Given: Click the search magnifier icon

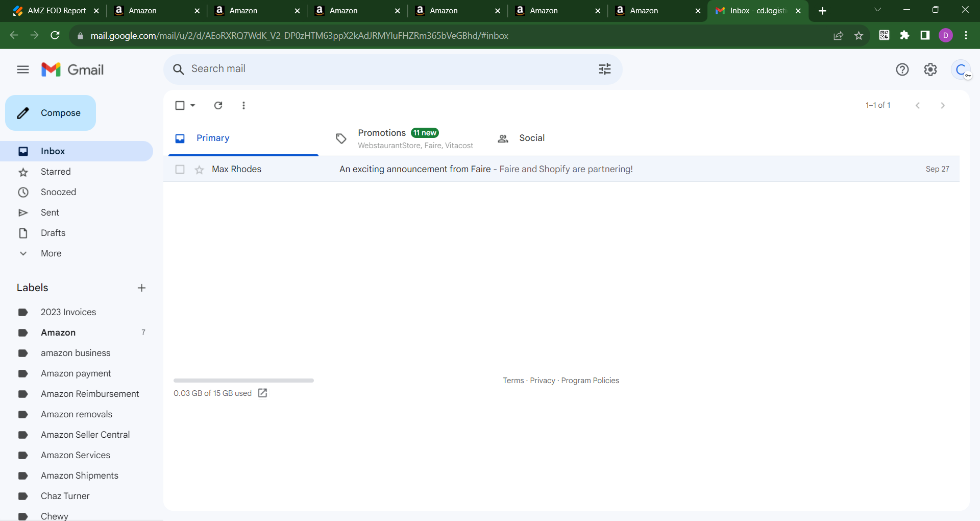Looking at the screenshot, I should 178,69.
